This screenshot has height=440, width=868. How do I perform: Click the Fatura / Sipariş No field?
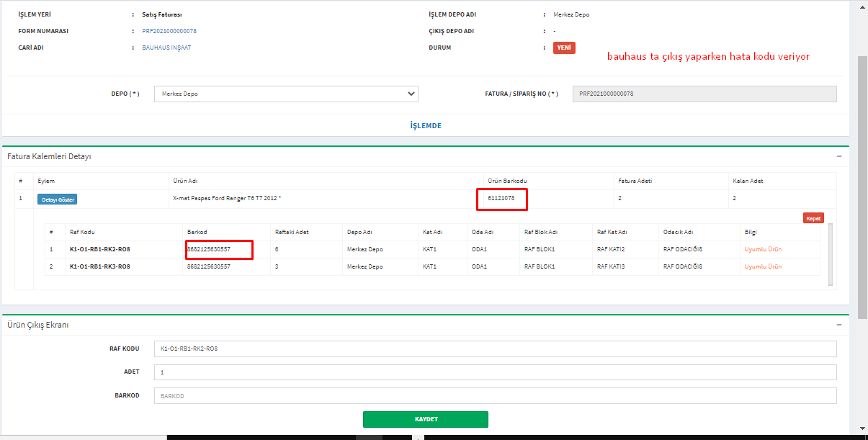[704, 94]
